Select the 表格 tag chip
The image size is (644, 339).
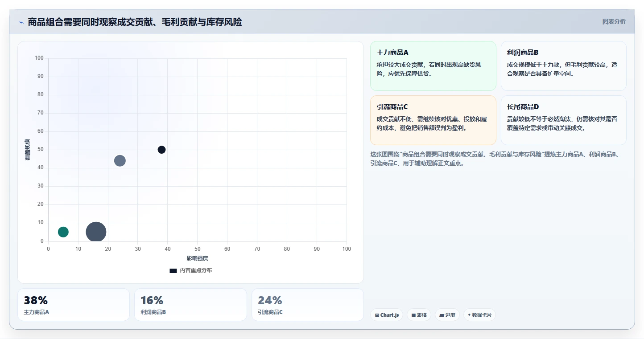click(x=419, y=315)
